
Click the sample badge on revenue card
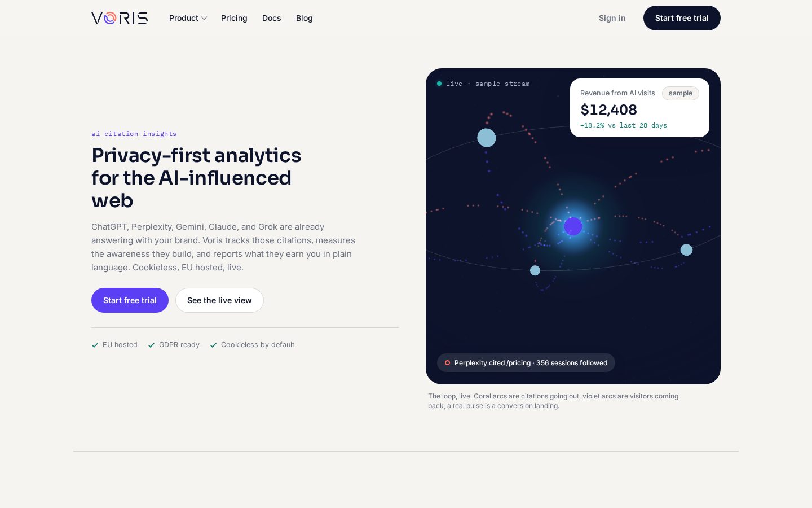click(680, 93)
